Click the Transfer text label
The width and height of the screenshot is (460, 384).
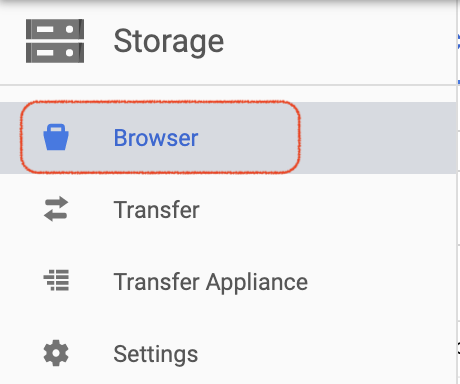tap(156, 210)
